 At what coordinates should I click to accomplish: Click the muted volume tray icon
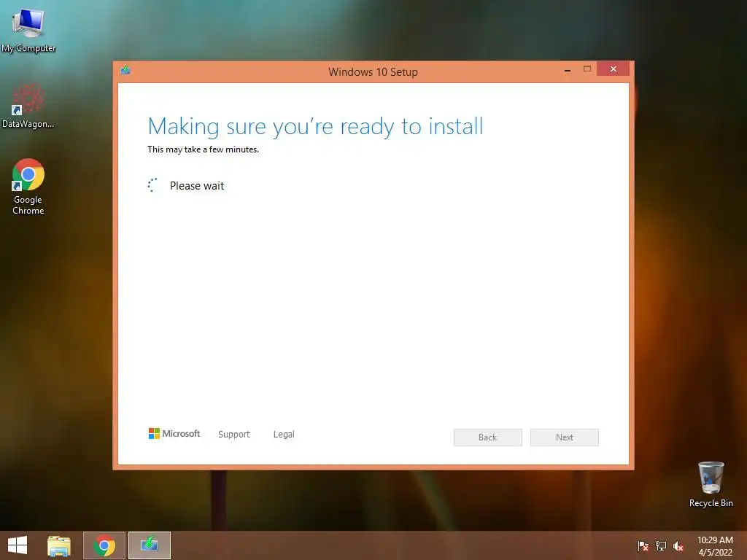678,545
